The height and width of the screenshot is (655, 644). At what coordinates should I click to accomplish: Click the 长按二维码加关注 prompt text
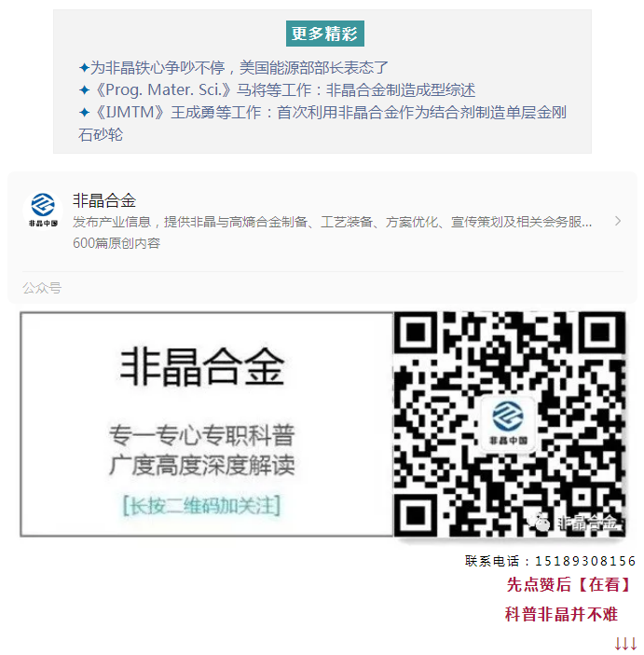(201, 506)
